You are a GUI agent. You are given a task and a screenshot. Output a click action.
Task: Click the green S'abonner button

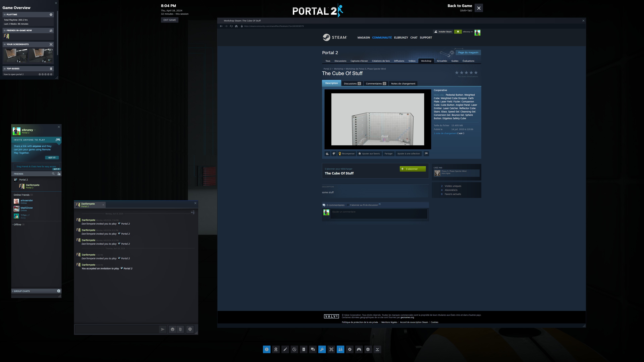point(413,169)
